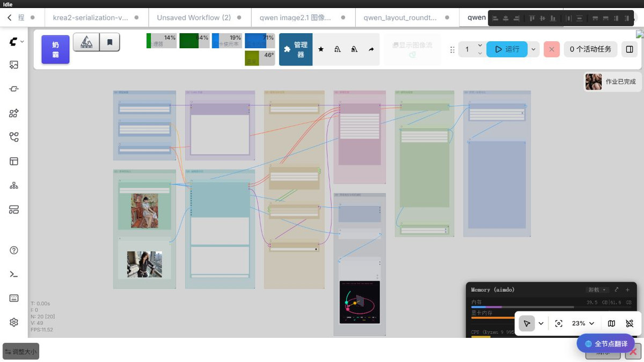Click the purple 奶霸 button
This screenshot has height=362, width=644.
click(x=55, y=49)
